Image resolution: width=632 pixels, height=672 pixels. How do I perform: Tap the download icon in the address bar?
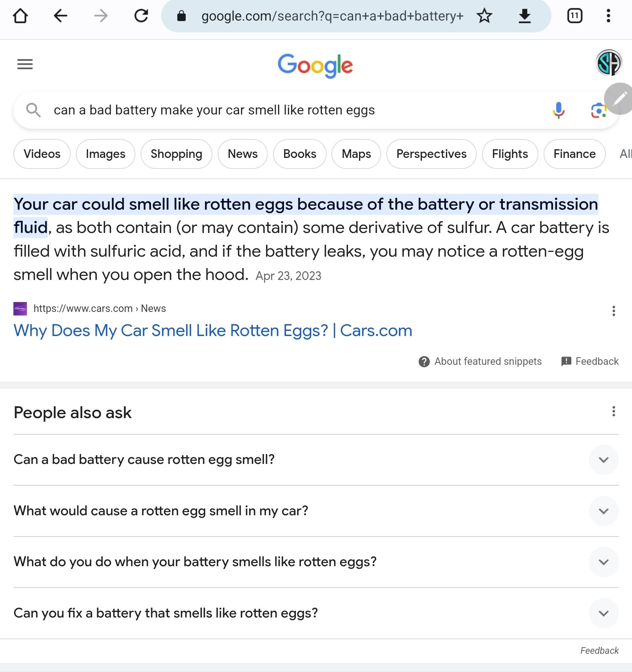525,16
